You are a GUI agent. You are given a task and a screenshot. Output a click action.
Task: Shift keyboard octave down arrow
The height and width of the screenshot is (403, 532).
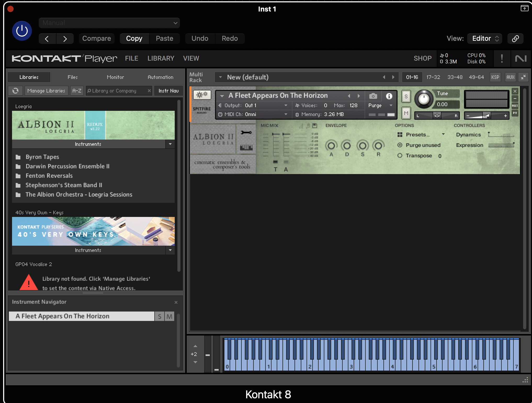click(195, 362)
